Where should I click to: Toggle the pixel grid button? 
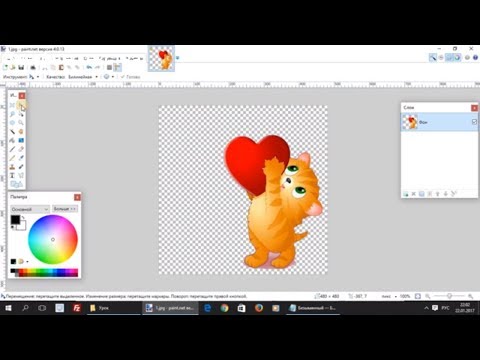click(x=109, y=67)
